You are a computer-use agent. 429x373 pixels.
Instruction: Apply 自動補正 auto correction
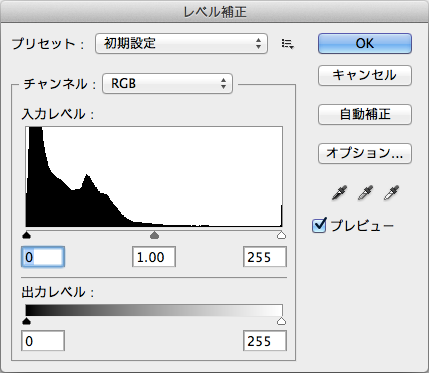click(365, 115)
